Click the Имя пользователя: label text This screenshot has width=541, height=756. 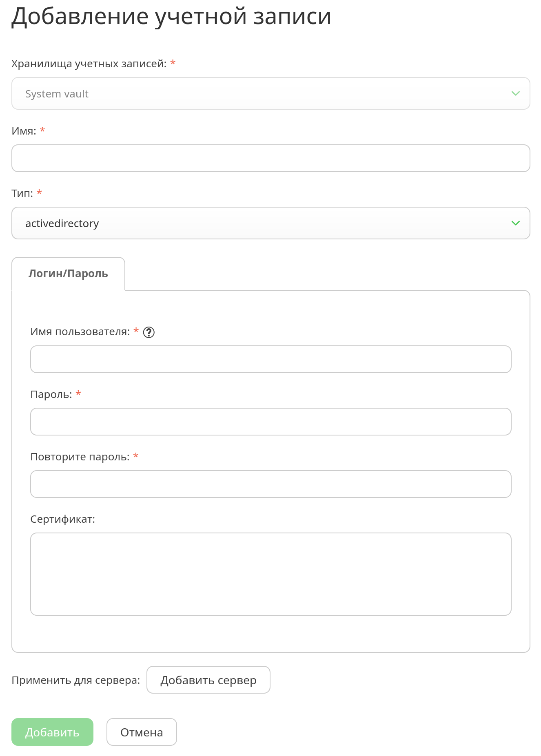tap(80, 332)
